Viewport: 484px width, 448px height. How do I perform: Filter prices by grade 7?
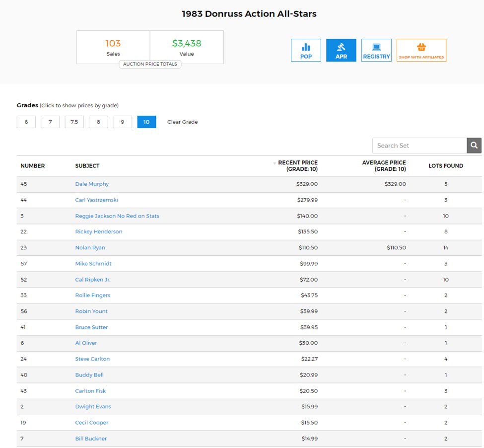point(50,122)
